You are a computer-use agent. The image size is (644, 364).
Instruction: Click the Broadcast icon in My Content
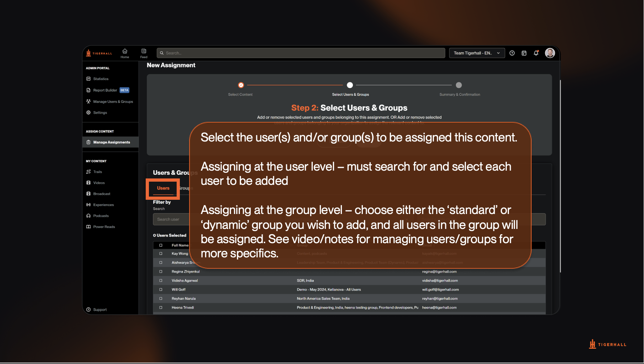88,194
